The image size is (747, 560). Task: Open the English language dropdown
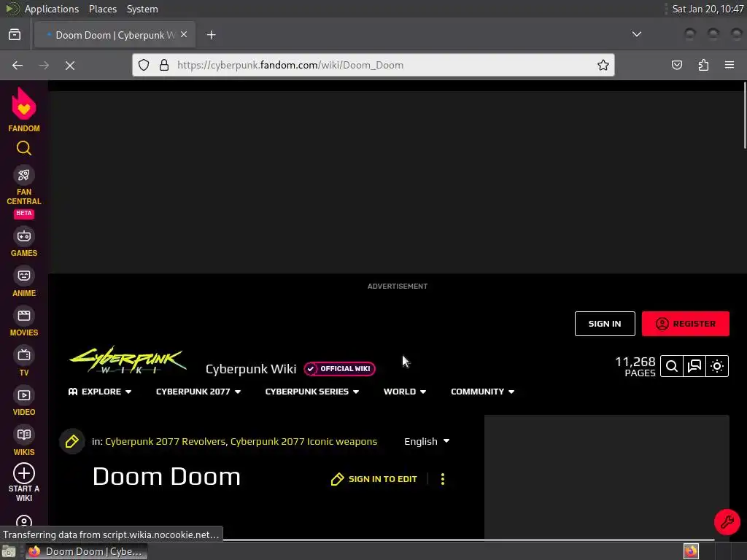point(427,441)
